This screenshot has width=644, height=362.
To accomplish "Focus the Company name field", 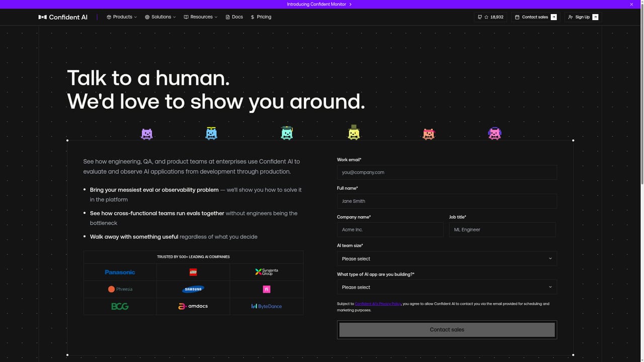I will point(390,230).
